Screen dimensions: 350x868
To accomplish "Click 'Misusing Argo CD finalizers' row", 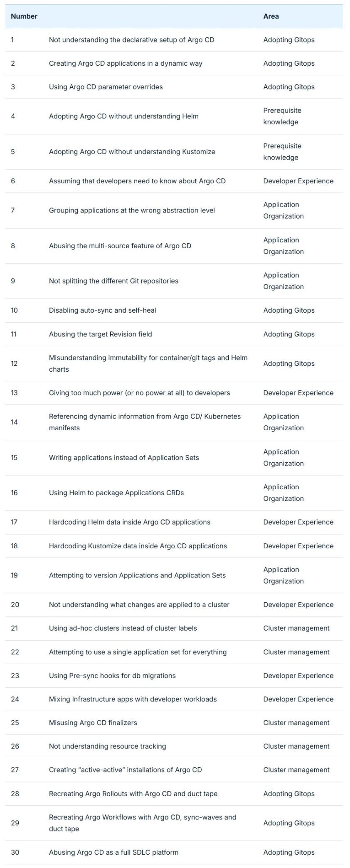I will [x=174, y=723].
